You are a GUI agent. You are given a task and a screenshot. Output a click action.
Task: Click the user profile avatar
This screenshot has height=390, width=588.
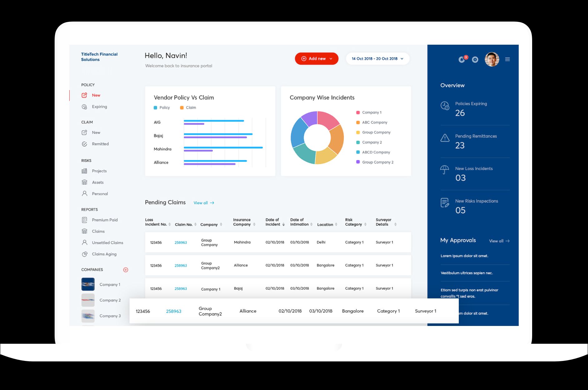tap(492, 59)
